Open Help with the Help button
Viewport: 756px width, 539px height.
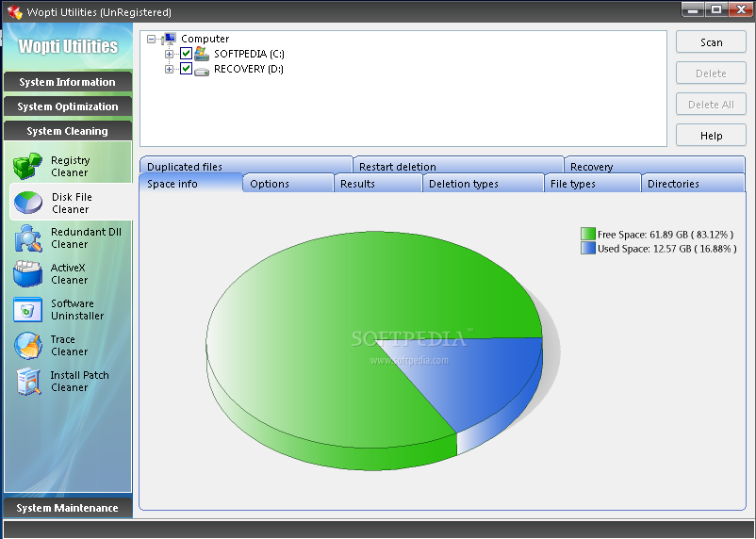[x=711, y=136]
